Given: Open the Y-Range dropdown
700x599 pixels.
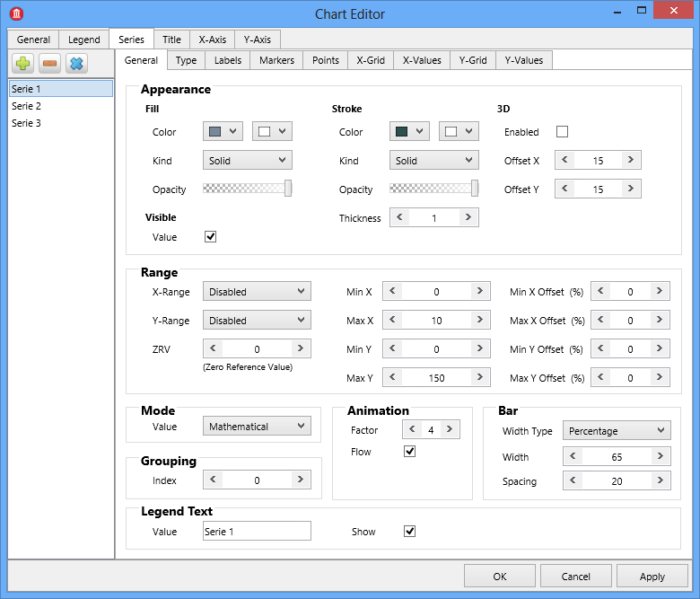Looking at the screenshot, I should 257,321.
